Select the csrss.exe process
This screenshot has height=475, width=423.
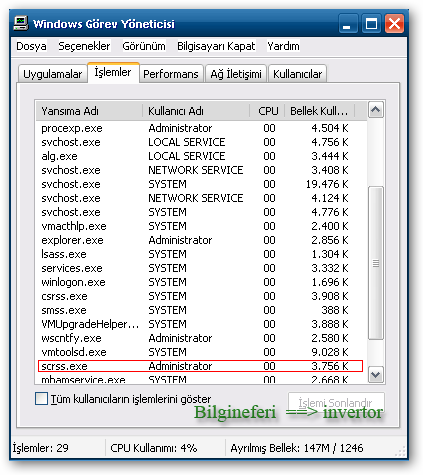pos(200,296)
